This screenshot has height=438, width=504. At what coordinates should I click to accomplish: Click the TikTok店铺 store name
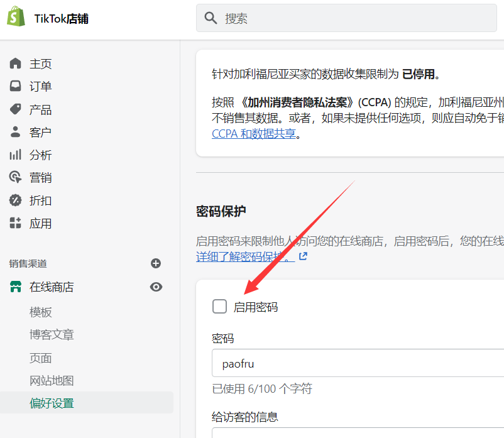tap(62, 19)
